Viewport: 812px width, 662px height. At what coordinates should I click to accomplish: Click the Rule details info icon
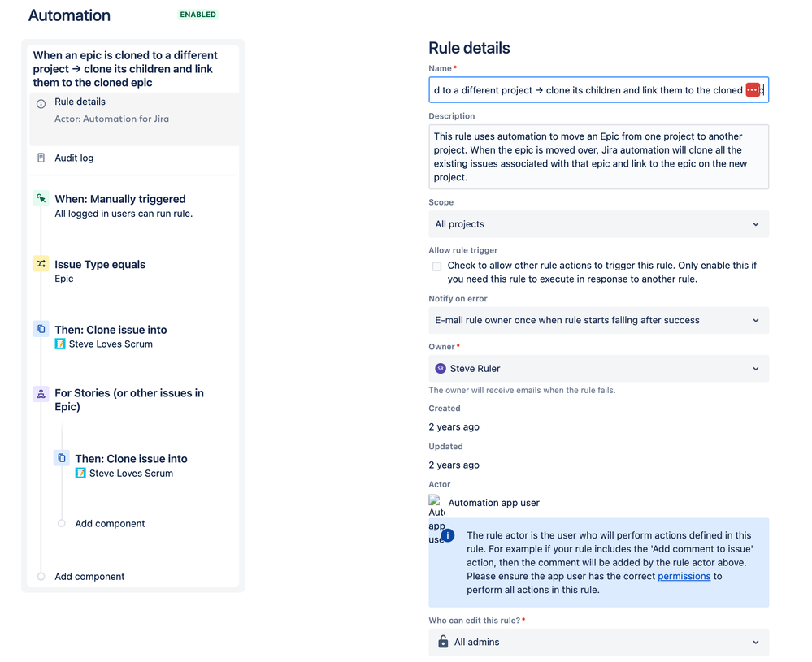tap(41, 104)
